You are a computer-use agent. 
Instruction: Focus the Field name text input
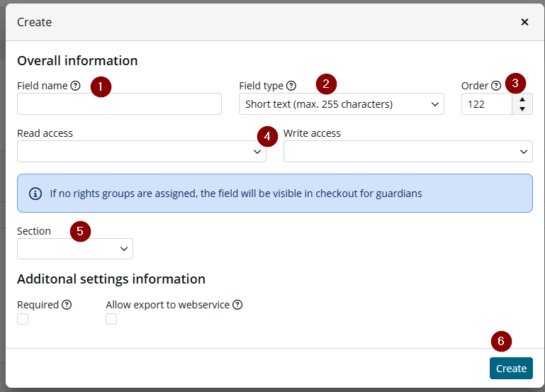tap(119, 104)
